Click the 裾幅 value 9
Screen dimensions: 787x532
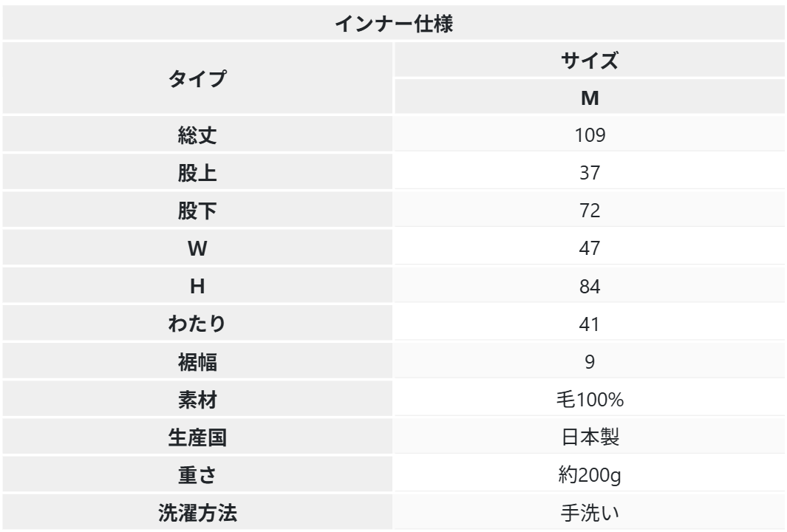(x=589, y=361)
